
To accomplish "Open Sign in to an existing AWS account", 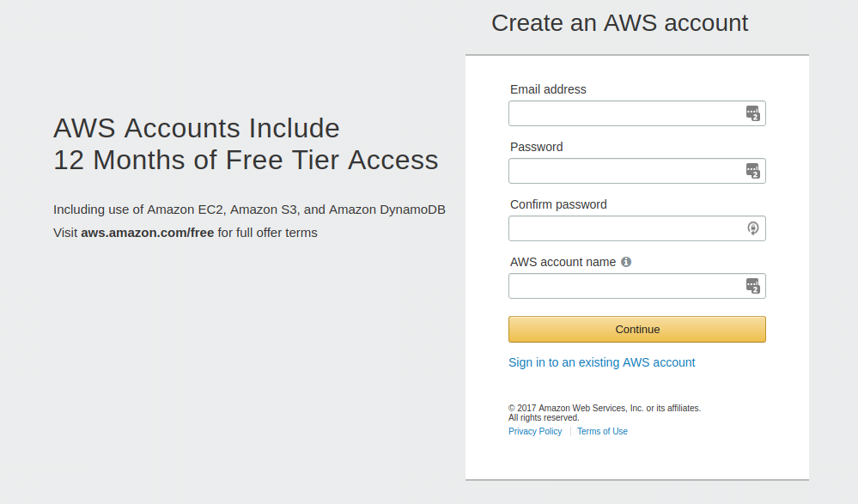I will [x=602, y=362].
